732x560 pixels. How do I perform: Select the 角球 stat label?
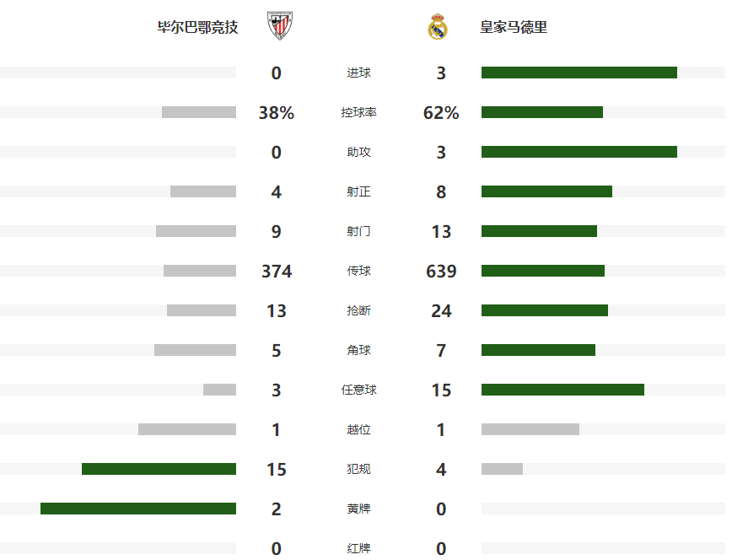coord(358,350)
